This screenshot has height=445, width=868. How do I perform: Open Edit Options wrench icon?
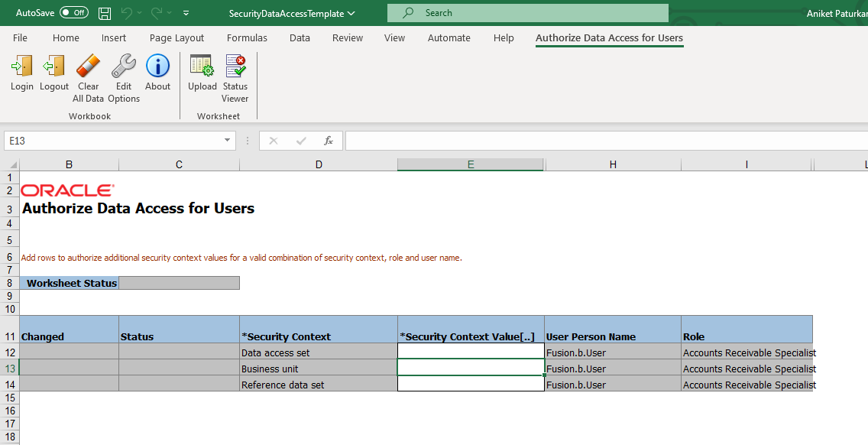tap(124, 66)
